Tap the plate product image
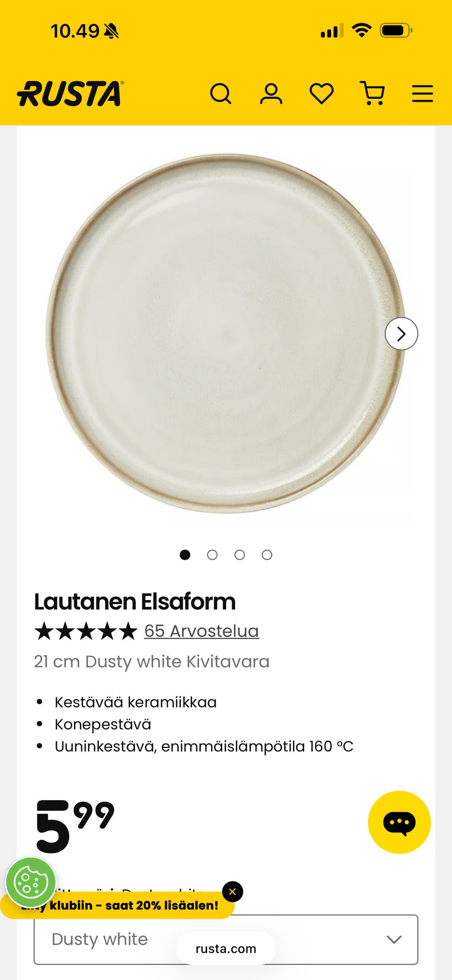Screen dimensions: 452x980 (225, 333)
